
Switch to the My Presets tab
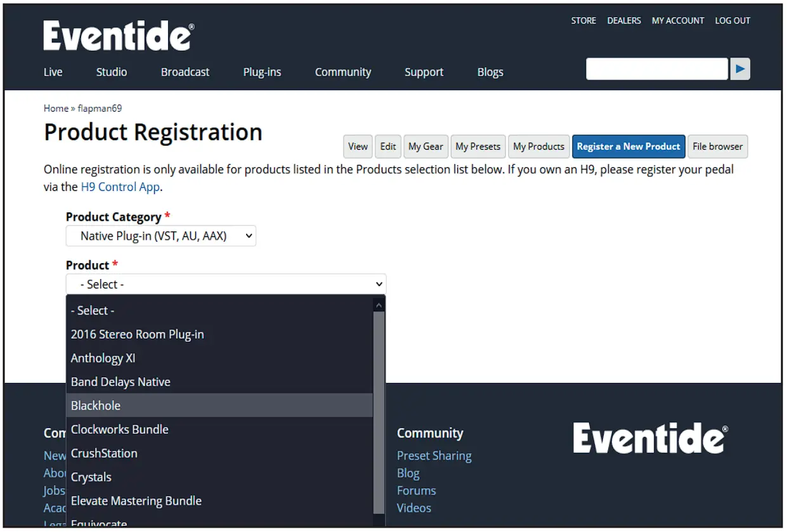coord(478,146)
